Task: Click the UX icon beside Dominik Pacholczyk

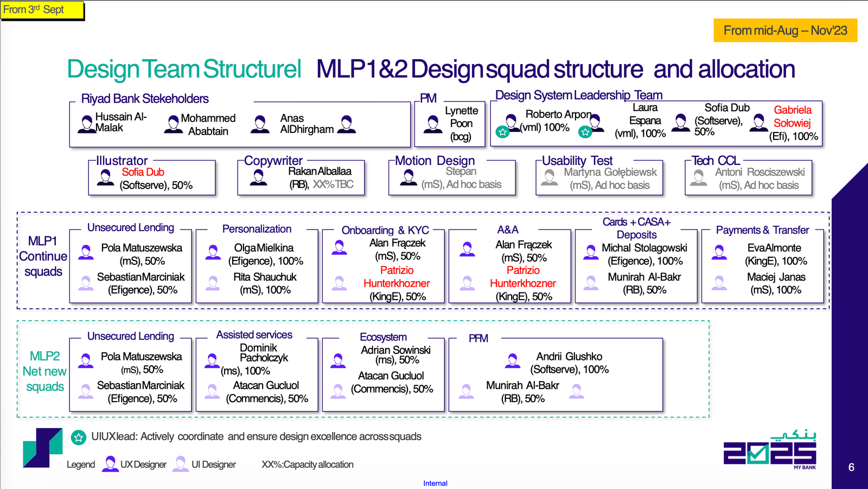Action: click(212, 360)
